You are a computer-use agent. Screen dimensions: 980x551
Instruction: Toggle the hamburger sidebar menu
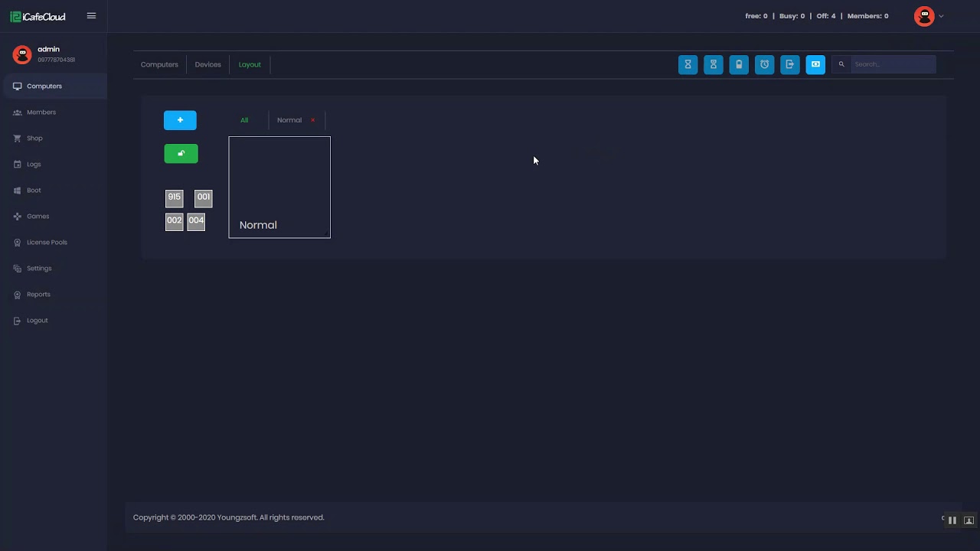[91, 15]
